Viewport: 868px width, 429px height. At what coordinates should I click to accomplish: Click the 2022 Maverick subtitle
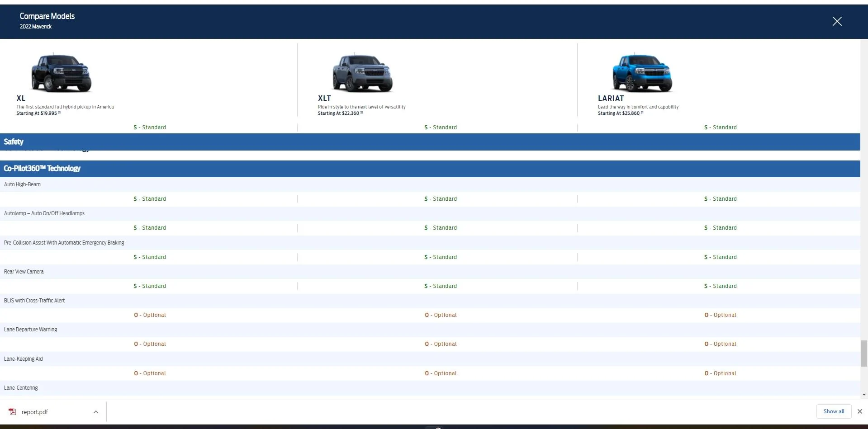tap(35, 27)
